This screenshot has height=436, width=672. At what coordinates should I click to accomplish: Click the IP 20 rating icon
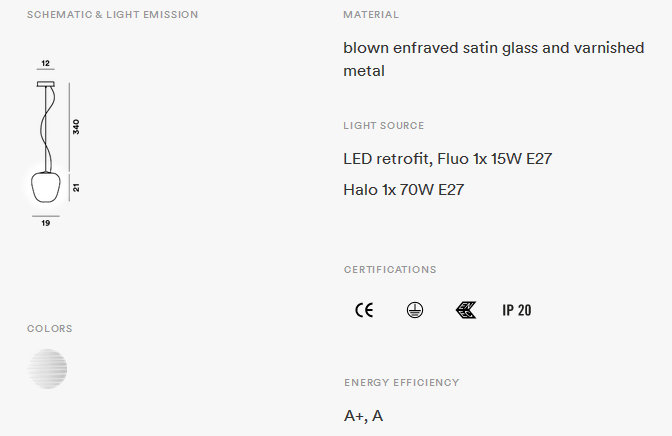[x=516, y=310]
